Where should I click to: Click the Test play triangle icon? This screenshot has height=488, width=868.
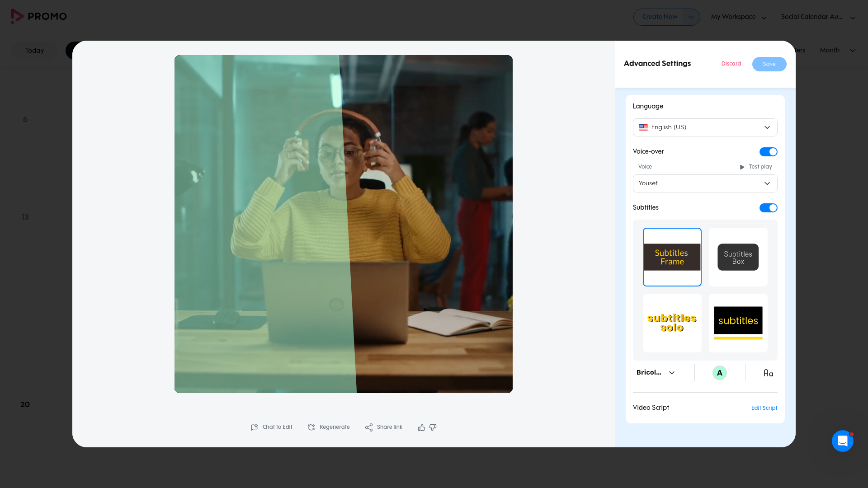point(742,167)
